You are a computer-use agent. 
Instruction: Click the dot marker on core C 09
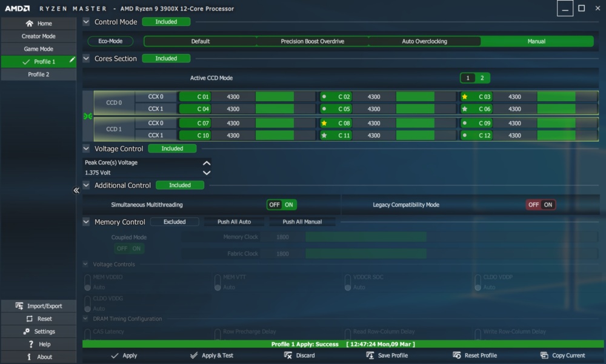click(x=465, y=123)
